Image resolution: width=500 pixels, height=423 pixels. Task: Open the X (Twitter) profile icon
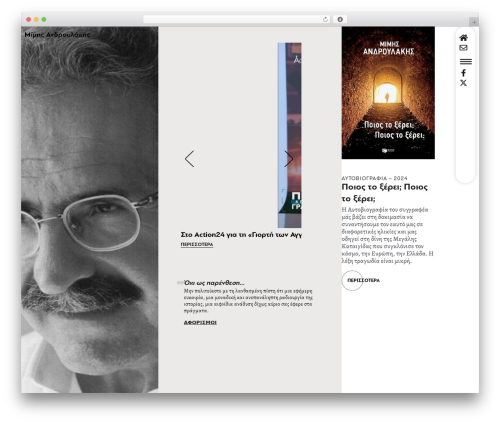coord(463,83)
